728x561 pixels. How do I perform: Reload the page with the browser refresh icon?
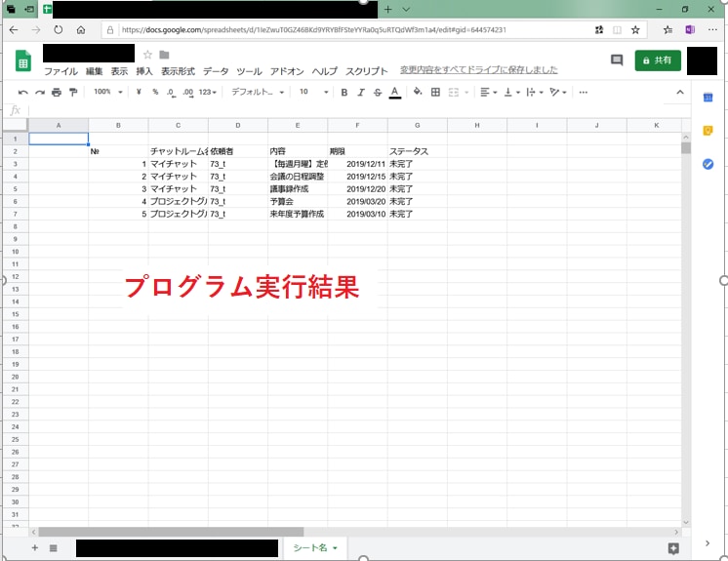[58, 29]
